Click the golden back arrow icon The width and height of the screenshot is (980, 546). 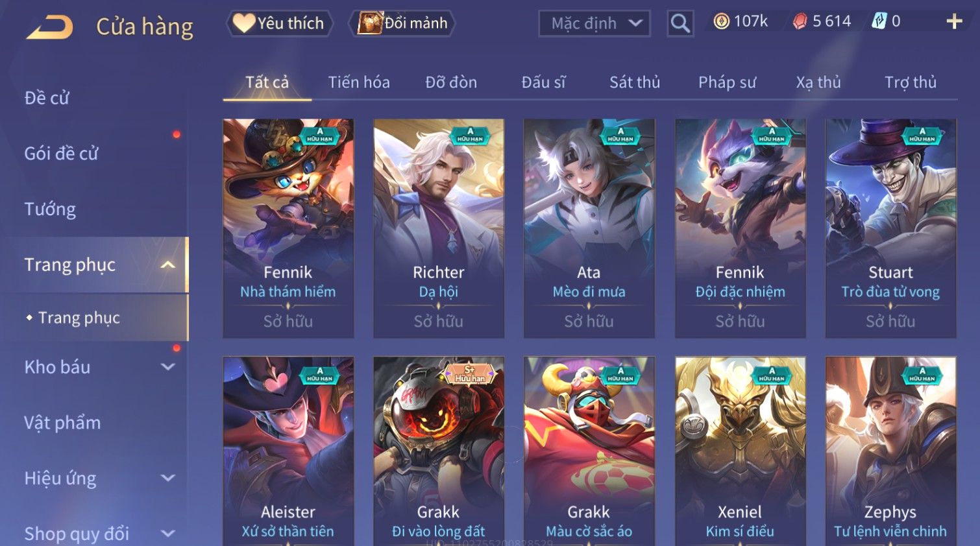(x=50, y=27)
